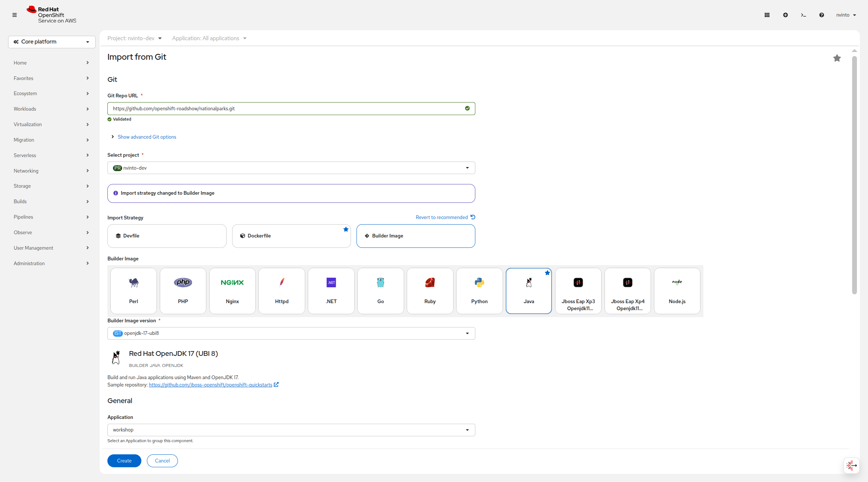868x482 pixels.
Task: Expand the Serverless navigation section
Action: [x=51, y=155]
